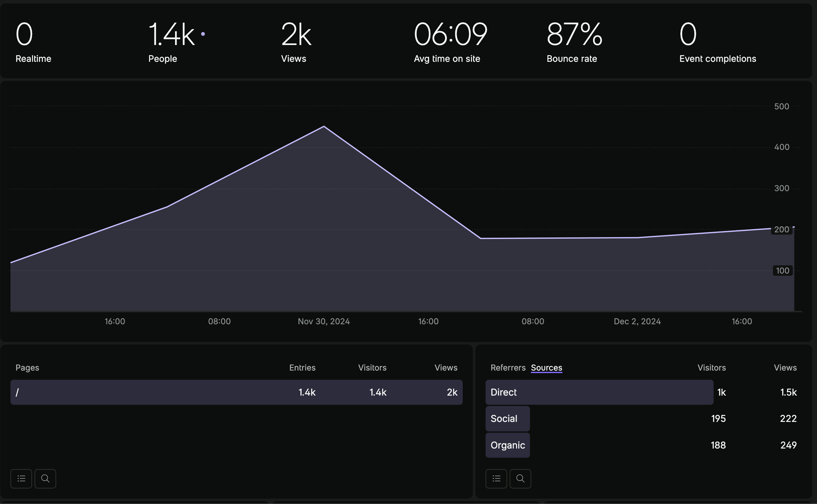Click the purple dot beside People count

click(x=203, y=34)
